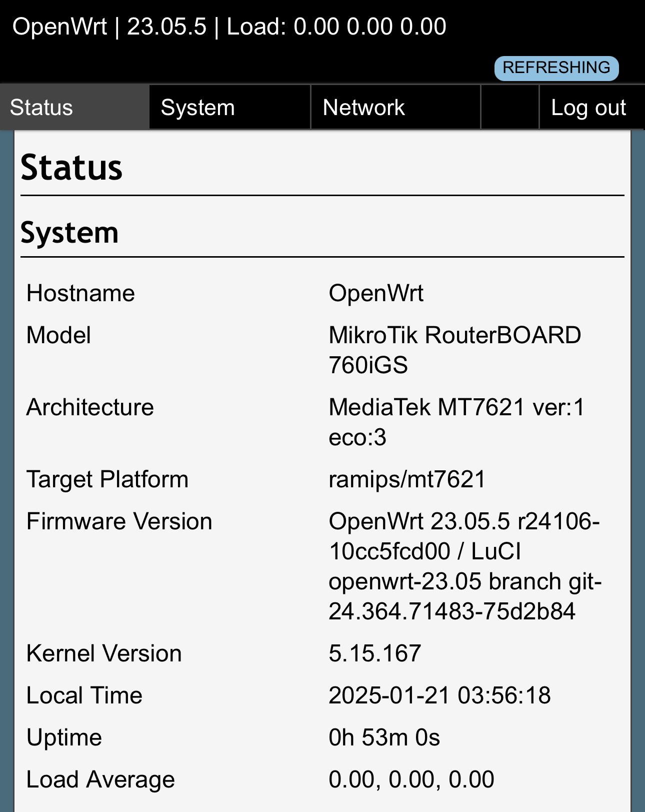Select the Model label
Image resolution: width=645 pixels, height=812 pixels.
tap(58, 335)
